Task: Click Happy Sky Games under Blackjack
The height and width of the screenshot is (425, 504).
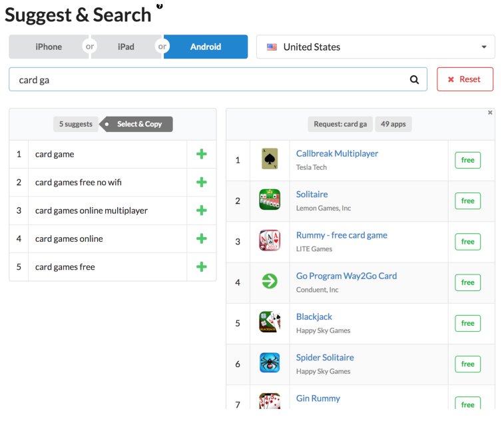Action: (x=323, y=330)
